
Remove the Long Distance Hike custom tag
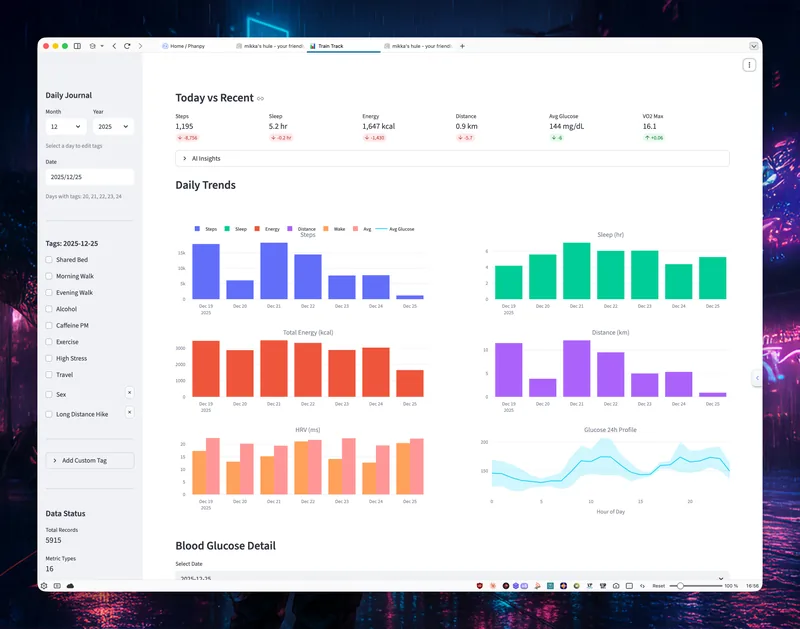[129, 412]
